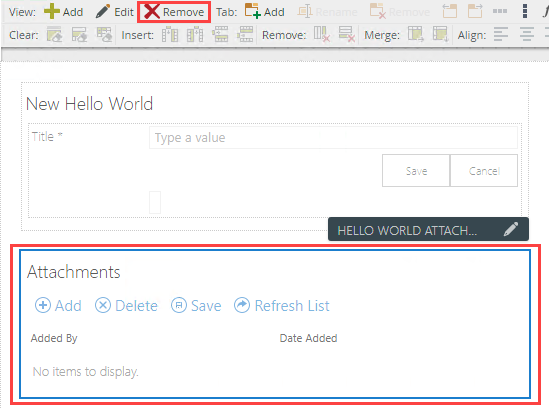The height and width of the screenshot is (408, 549).
Task: Click the Remove column icon
Action: (x=322, y=35)
